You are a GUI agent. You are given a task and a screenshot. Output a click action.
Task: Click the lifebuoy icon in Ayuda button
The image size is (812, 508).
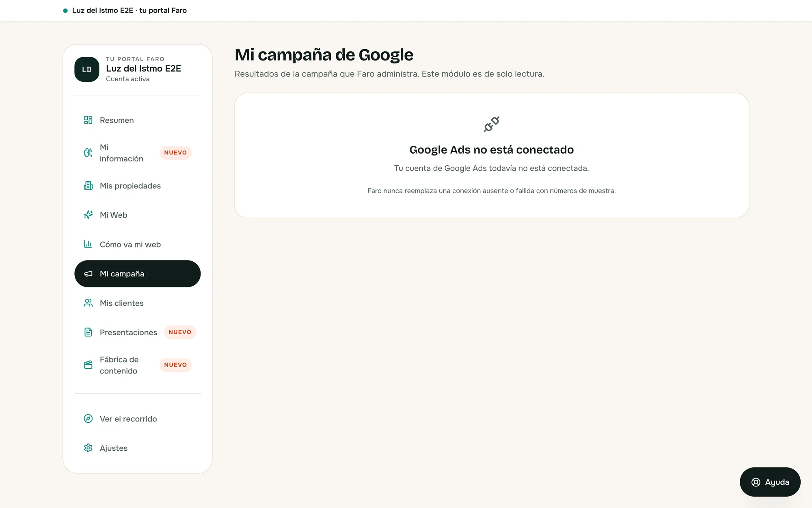pyautogui.click(x=756, y=482)
